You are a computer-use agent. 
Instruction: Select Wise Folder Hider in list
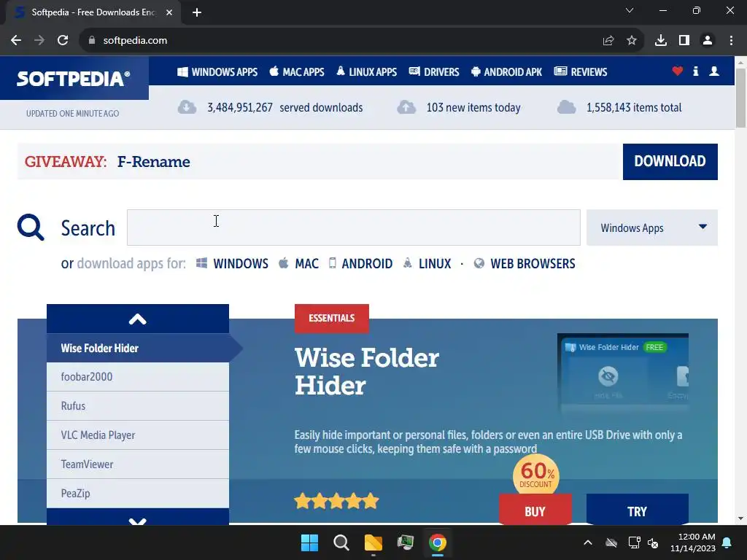138,348
